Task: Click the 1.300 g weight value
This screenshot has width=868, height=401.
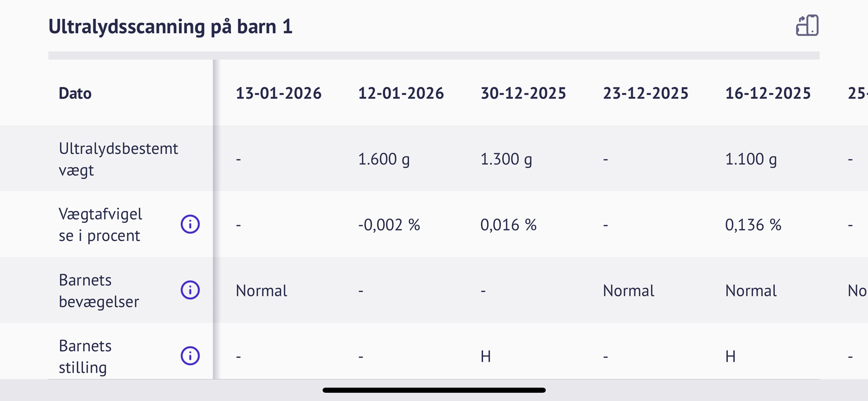Action: [506, 159]
